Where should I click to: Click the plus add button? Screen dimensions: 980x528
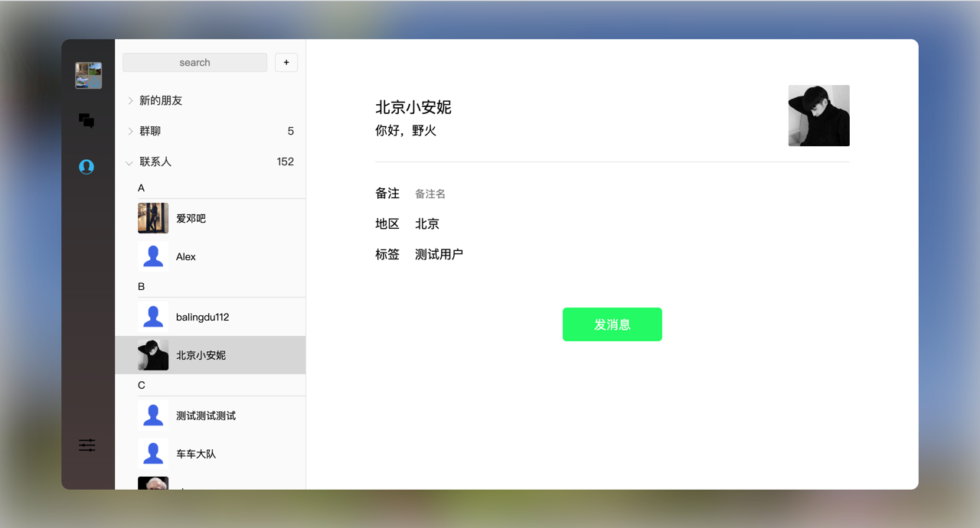286,63
